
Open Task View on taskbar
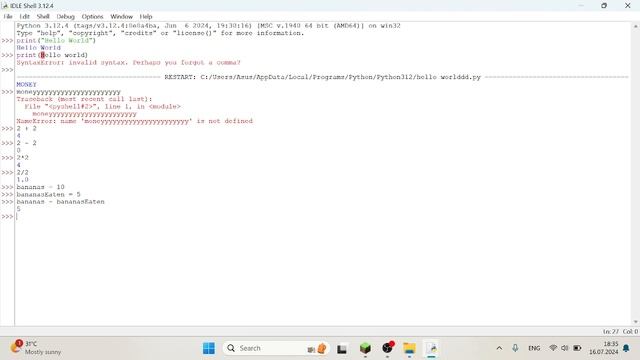coord(342,349)
